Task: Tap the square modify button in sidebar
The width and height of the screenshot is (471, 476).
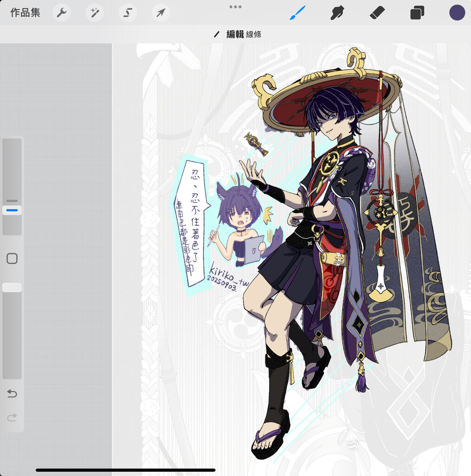Action: pos(12,258)
